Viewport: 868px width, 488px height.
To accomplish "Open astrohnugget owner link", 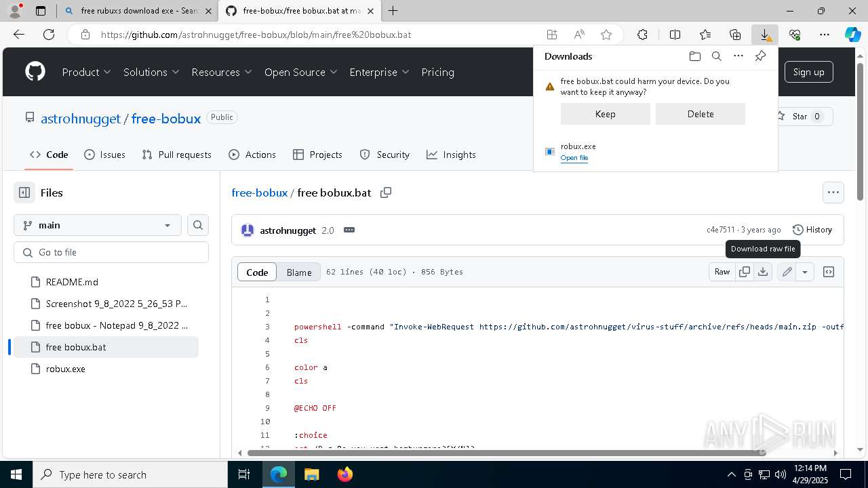I will tap(81, 119).
